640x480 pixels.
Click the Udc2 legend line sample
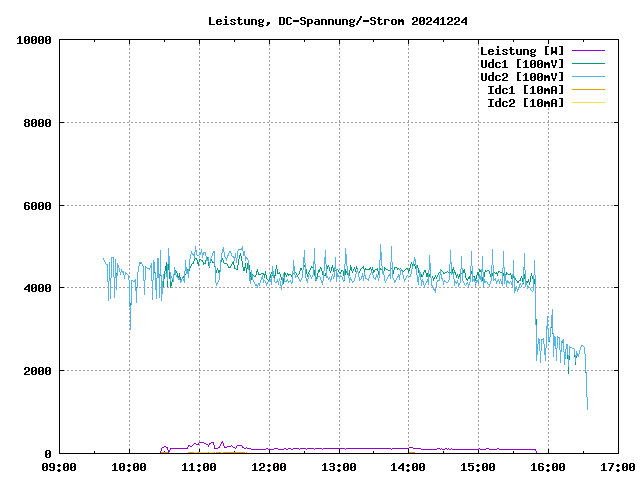(587, 76)
